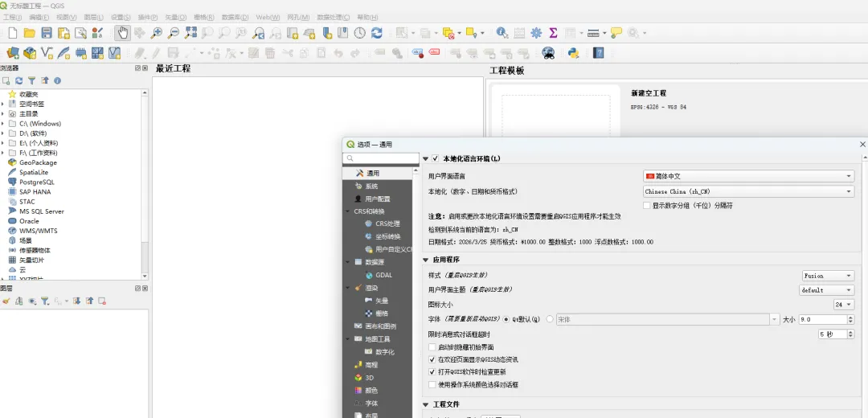Open the 样式 Fusion dropdown

point(828,276)
